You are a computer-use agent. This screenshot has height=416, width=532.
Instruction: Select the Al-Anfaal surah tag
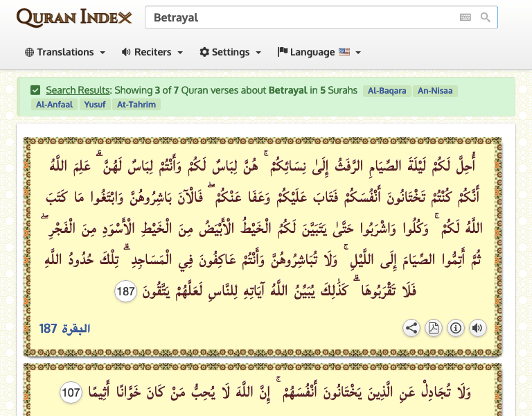click(x=53, y=105)
